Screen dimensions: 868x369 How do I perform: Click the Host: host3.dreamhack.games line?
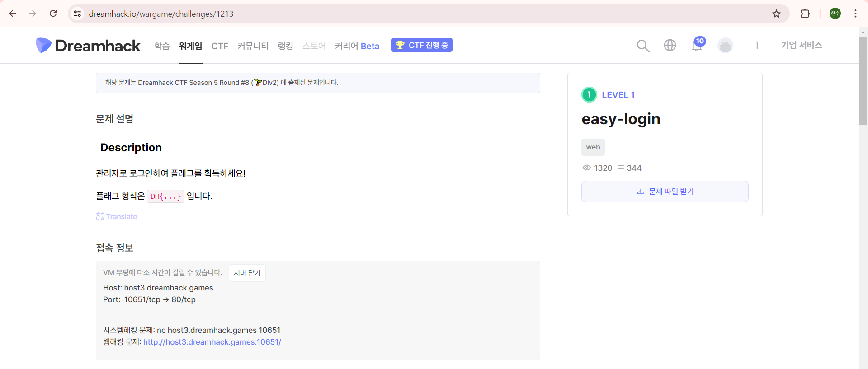click(158, 288)
